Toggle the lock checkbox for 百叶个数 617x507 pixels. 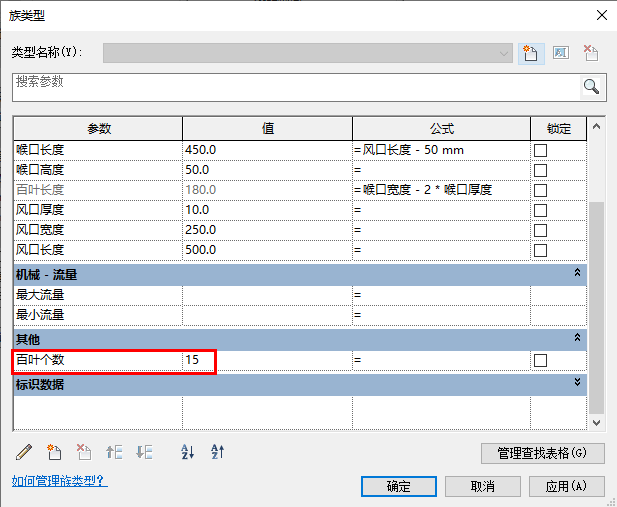[540, 360]
